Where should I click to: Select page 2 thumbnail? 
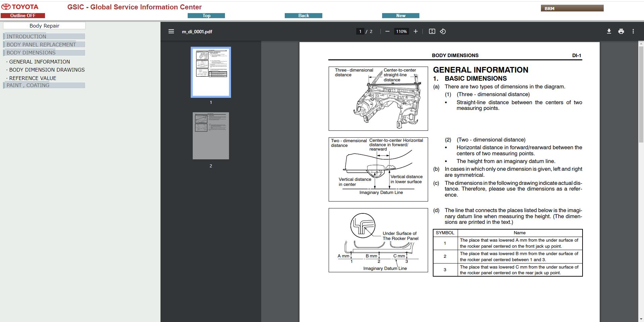click(x=211, y=136)
